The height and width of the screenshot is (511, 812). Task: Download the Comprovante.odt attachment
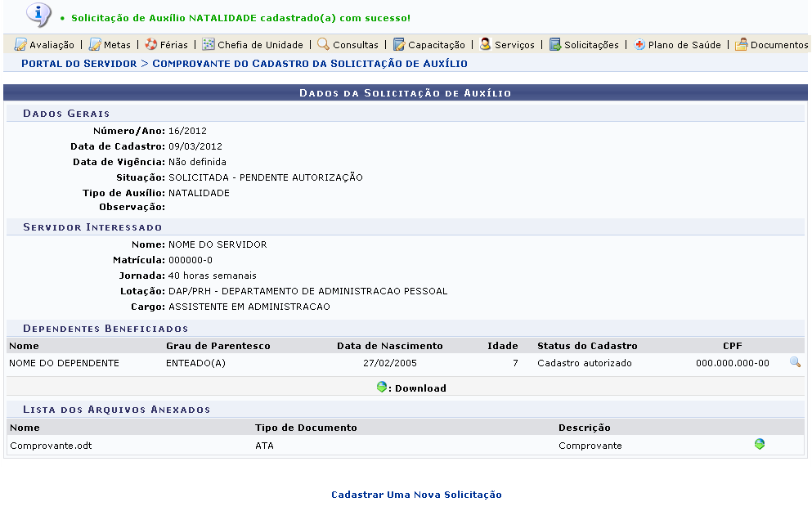760,444
